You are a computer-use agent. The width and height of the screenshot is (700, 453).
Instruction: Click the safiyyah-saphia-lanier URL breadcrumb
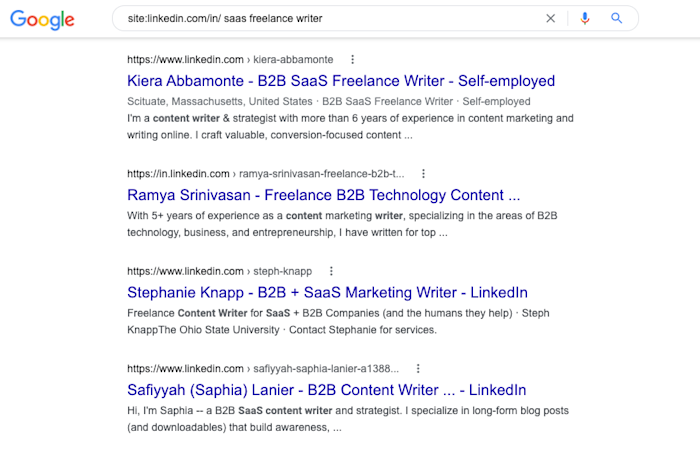pyautogui.click(x=263, y=368)
